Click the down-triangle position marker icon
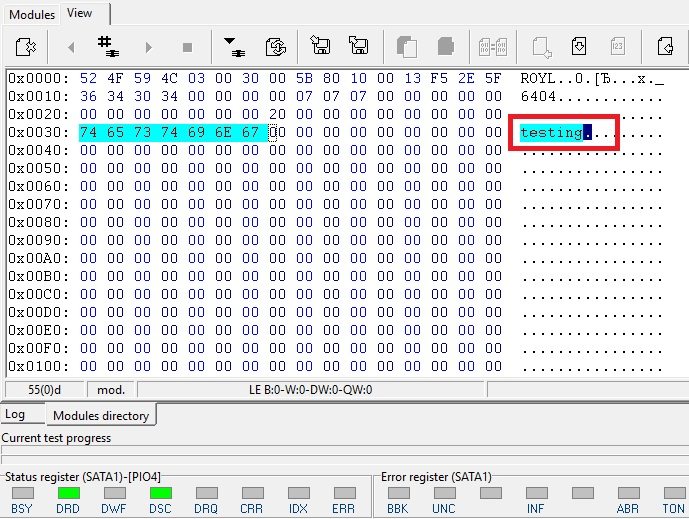 (x=234, y=47)
